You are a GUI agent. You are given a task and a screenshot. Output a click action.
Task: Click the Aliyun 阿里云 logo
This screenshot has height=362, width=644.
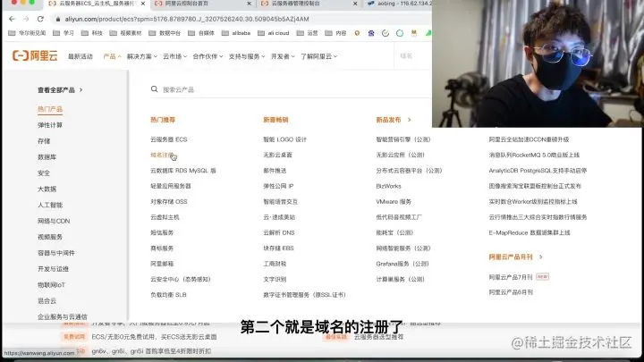[x=35, y=55]
